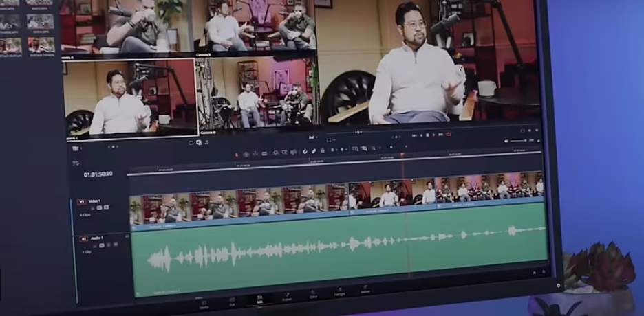Toggle Lock on the Audio 1 track
Image resolution: width=644 pixels, height=316 pixels.
(x=95, y=247)
